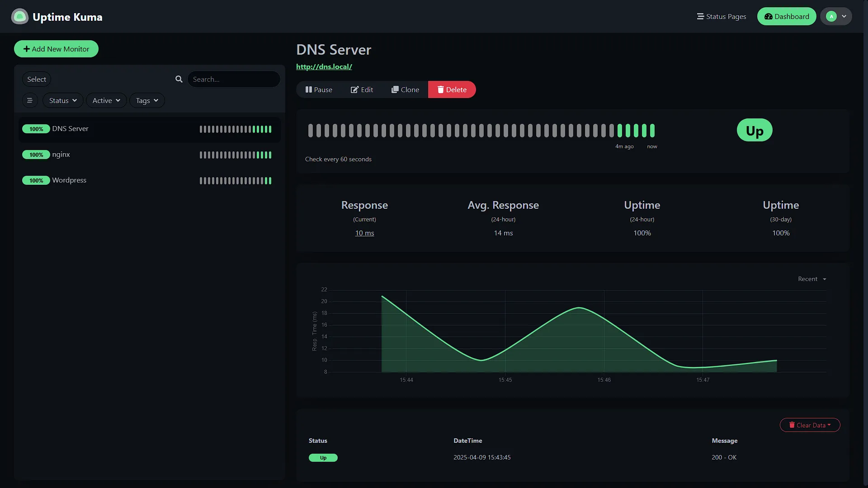This screenshot has width=868, height=488.
Task: Pause the DNS Server monitor
Action: [319, 89]
